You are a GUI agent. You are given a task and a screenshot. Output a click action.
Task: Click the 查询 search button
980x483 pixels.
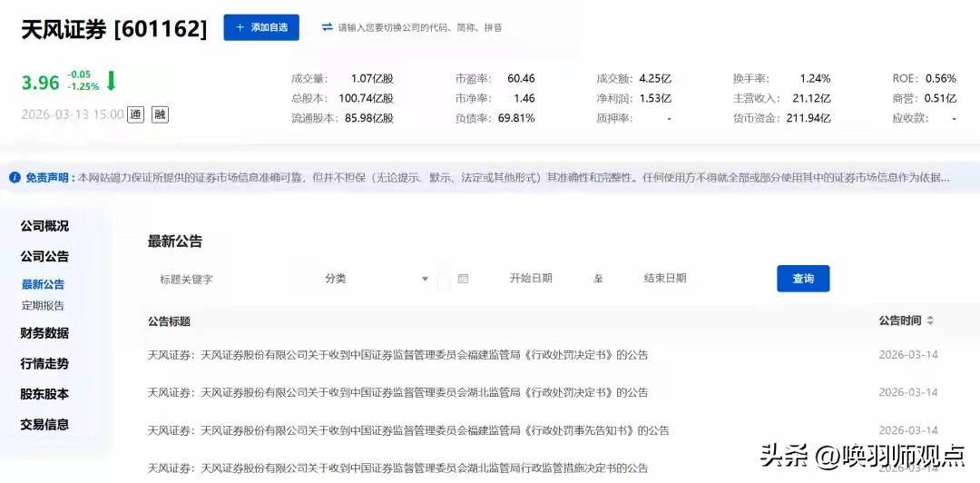803,279
